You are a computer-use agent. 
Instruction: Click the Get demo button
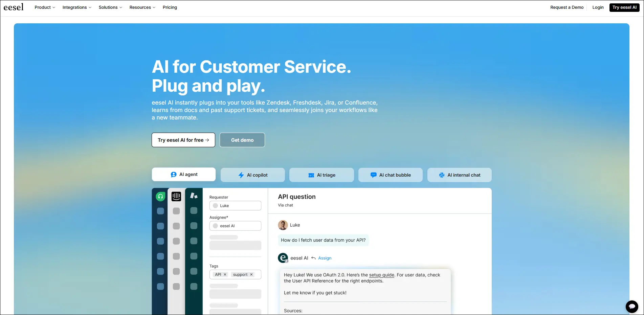242,140
